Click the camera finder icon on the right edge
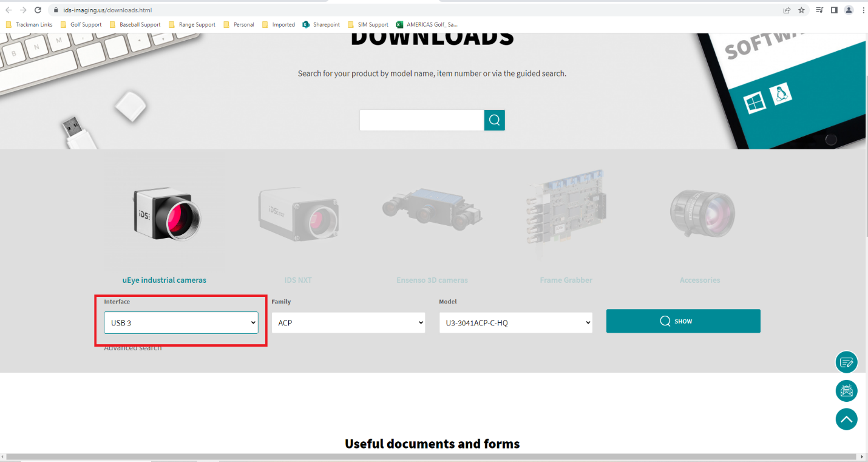 (x=846, y=391)
